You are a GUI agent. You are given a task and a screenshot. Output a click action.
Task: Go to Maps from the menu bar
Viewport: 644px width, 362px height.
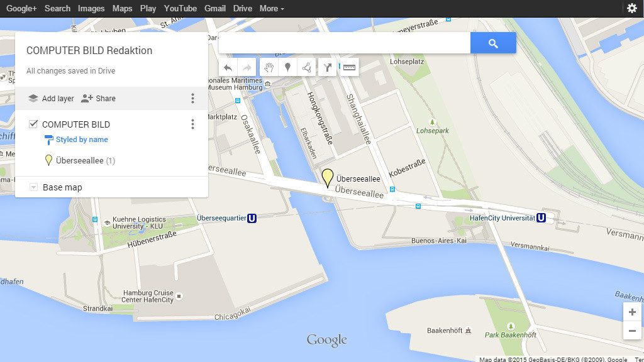pyautogui.click(x=122, y=8)
